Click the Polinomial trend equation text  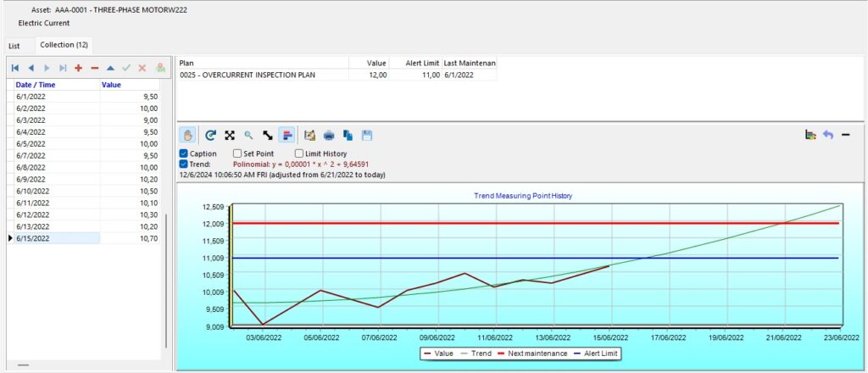tap(301, 164)
